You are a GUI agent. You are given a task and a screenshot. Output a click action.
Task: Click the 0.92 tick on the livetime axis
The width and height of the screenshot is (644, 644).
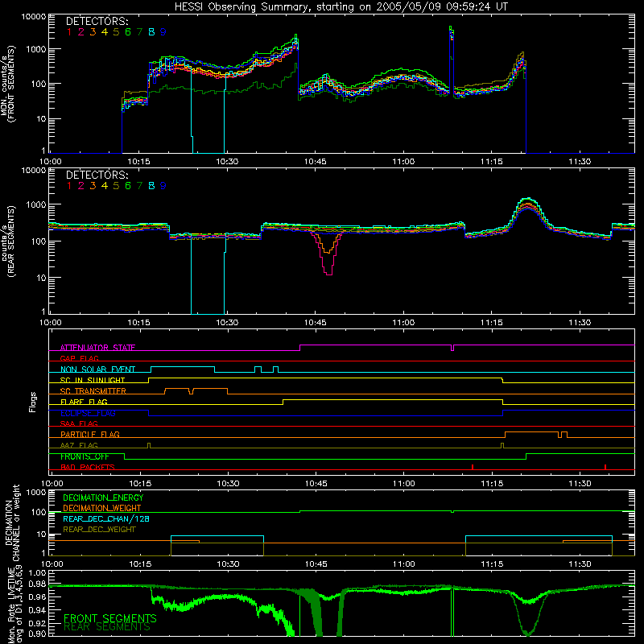pyautogui.click(x=37, y=623)
